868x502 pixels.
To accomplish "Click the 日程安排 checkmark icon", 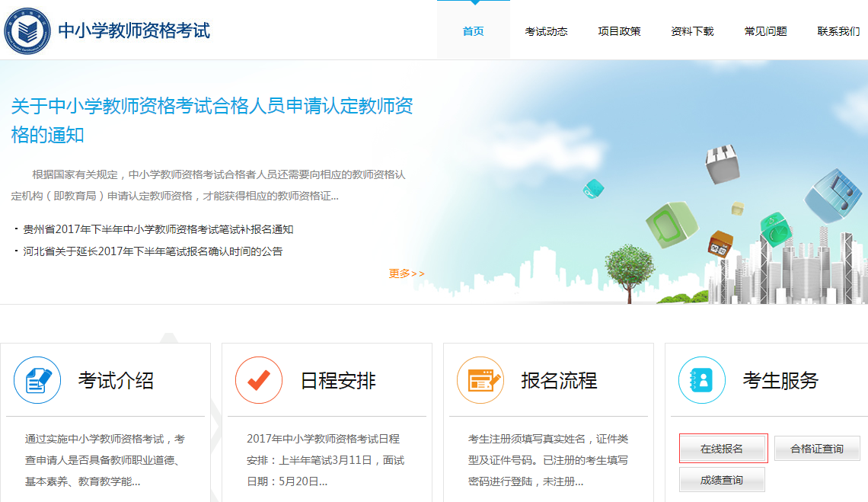I will point(259,380).
